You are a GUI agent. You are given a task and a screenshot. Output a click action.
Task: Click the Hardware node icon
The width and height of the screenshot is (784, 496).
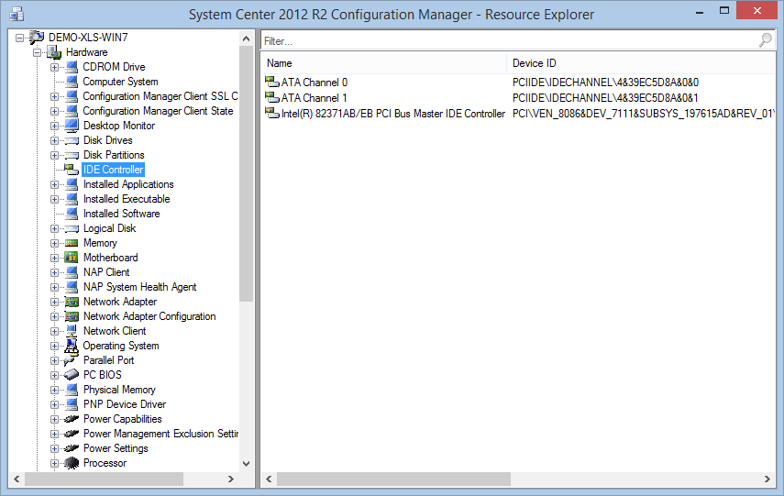click(54, 52)
